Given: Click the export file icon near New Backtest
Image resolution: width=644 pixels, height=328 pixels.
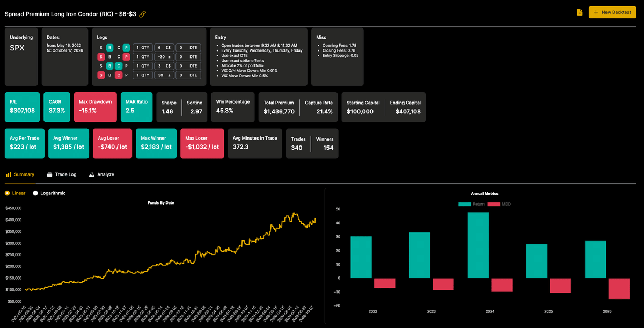Looking at the screenshot, I should click(x=580, y=12).
